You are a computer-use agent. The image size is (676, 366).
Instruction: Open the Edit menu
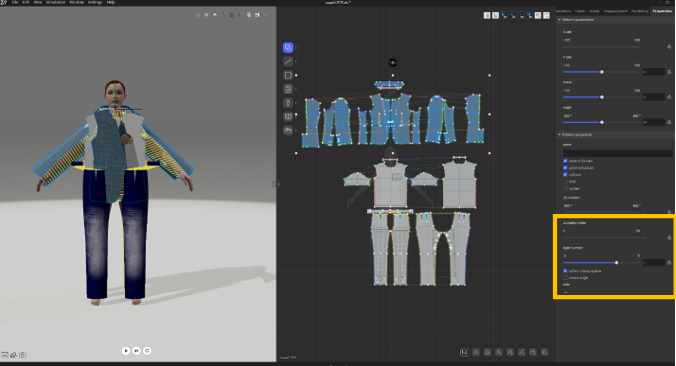(x=26, y=2)
